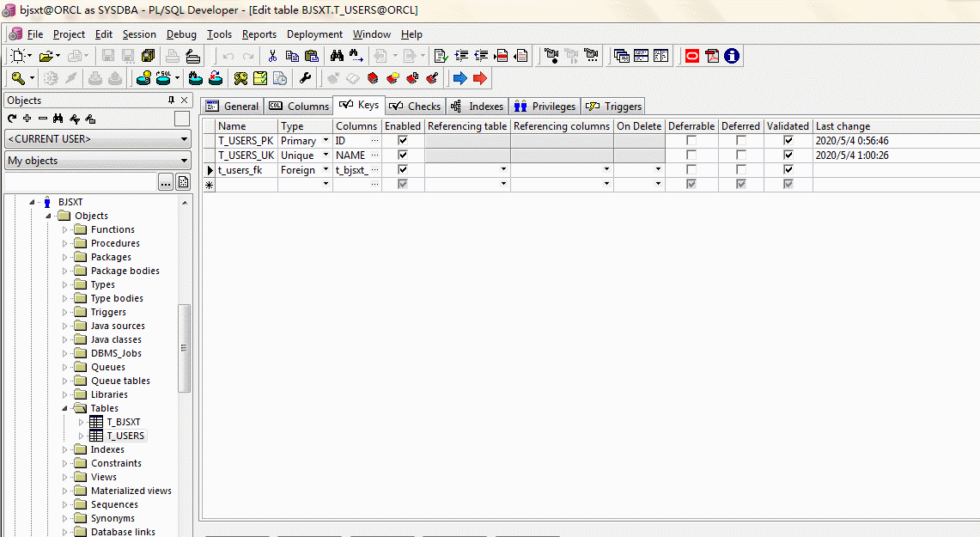980x537 pixels.
Task: Toggle Validated checkbox for T_USERS_UK
Action: click(x=788, y=155)
